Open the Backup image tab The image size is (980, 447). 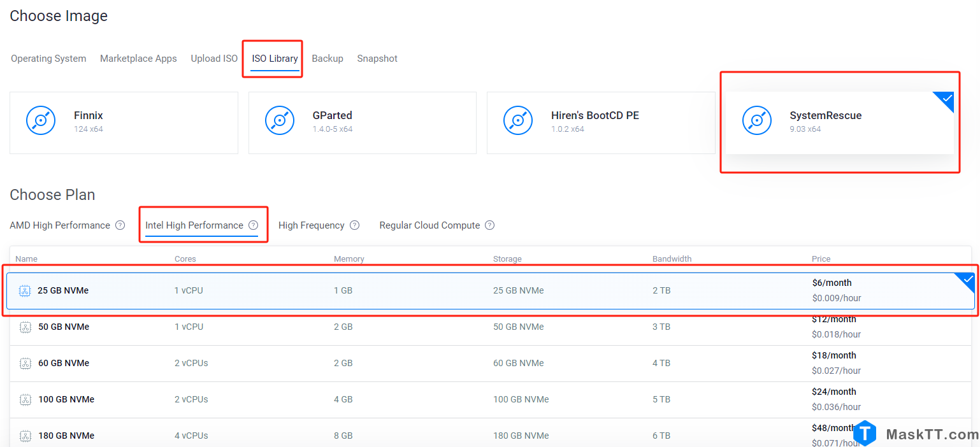pyautogui.click(x=327, y=59)
